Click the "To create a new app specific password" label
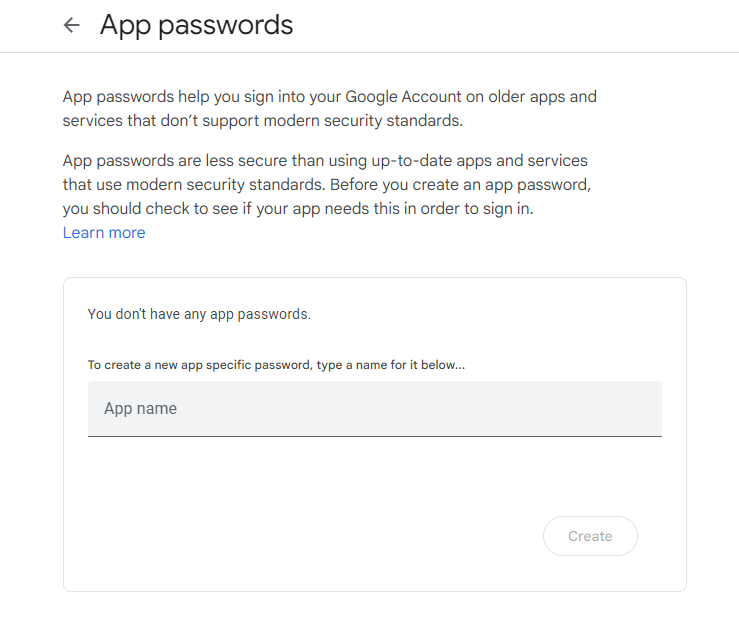The width and height of the screenshot is (739, 631). coord(200,365)
